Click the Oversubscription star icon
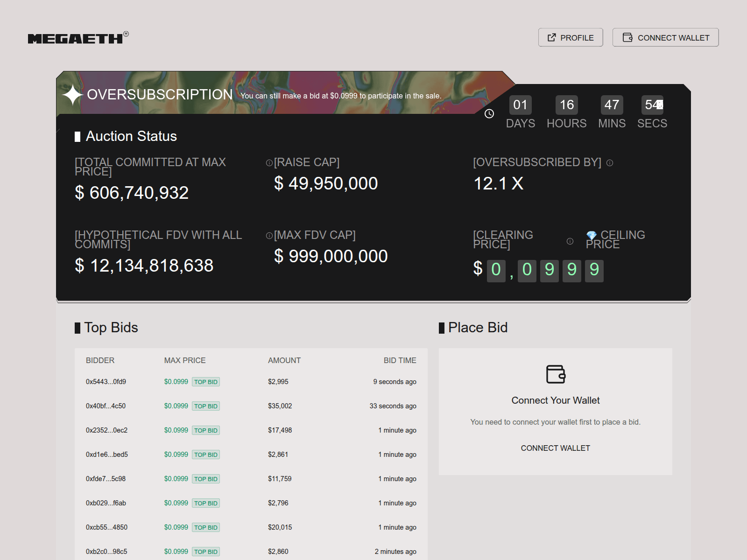 pyautogui.click(x=73, y=95)
